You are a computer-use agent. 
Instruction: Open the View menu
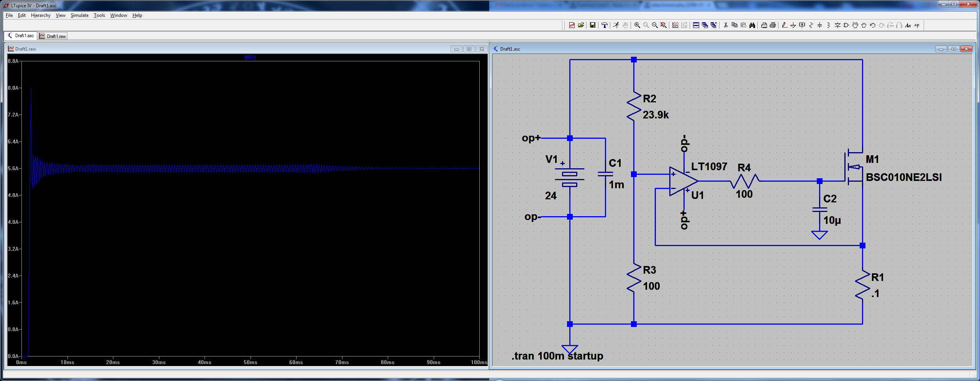pyautogui.click(x=61, y=15)
